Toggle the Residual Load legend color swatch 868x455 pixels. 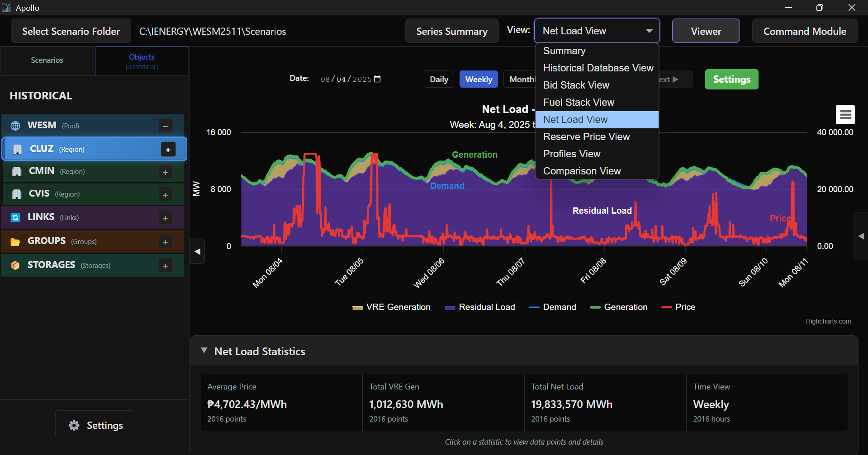pyautogui.click(x=450, y=308)
